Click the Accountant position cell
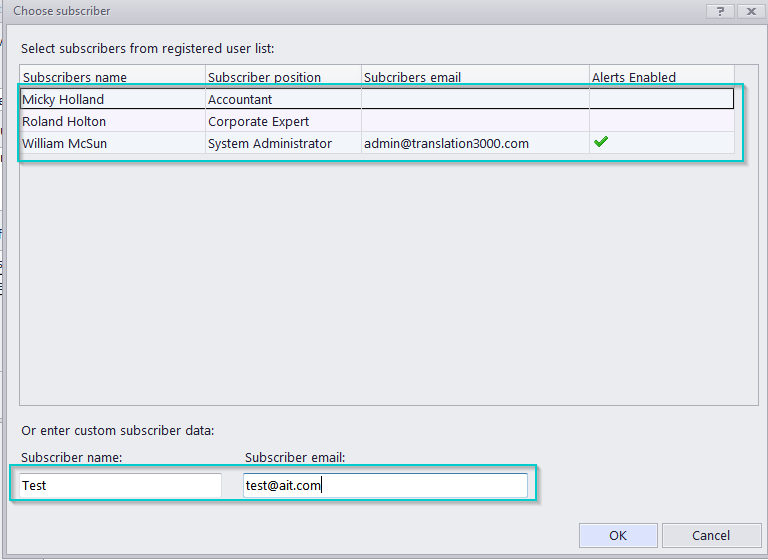Screen dimensions: 768x560 (x=240, y=100)
